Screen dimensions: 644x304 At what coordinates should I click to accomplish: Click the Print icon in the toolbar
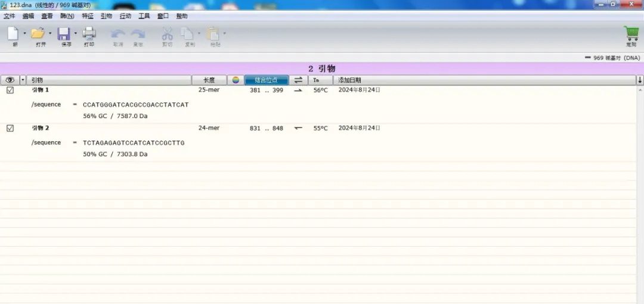(x=89, y=34)
